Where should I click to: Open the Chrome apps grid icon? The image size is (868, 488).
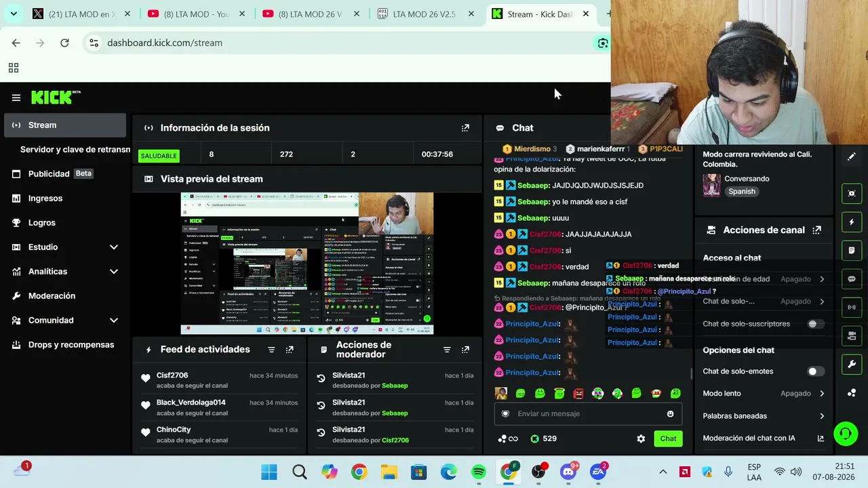[x=13, y=68]
